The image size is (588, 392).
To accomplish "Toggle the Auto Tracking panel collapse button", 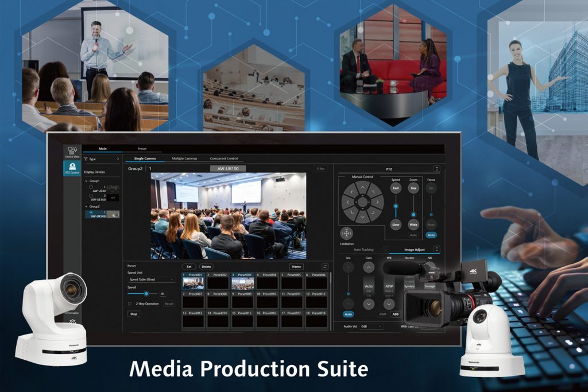I will point(385,249).
